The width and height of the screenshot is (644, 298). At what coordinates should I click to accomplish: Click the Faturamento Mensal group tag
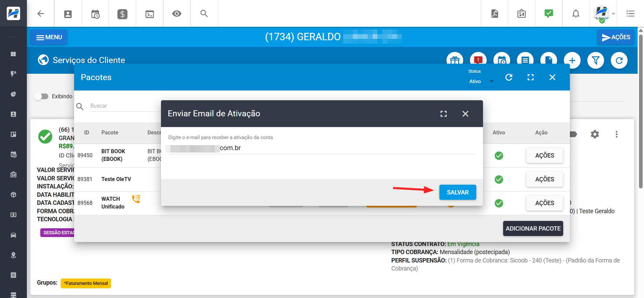click(86, 283)
